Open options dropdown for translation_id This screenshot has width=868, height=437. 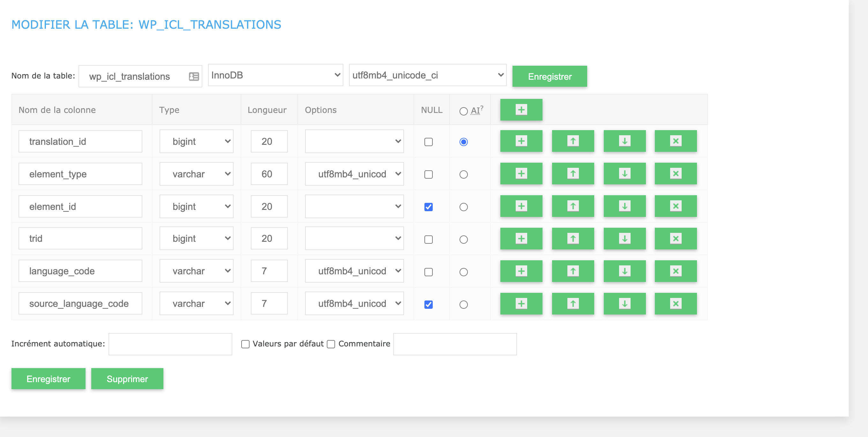point(354,142)
